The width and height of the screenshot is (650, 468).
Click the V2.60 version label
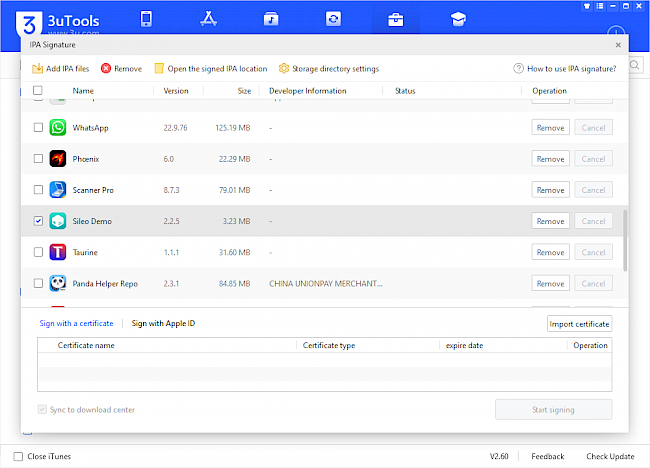[499, 456]
